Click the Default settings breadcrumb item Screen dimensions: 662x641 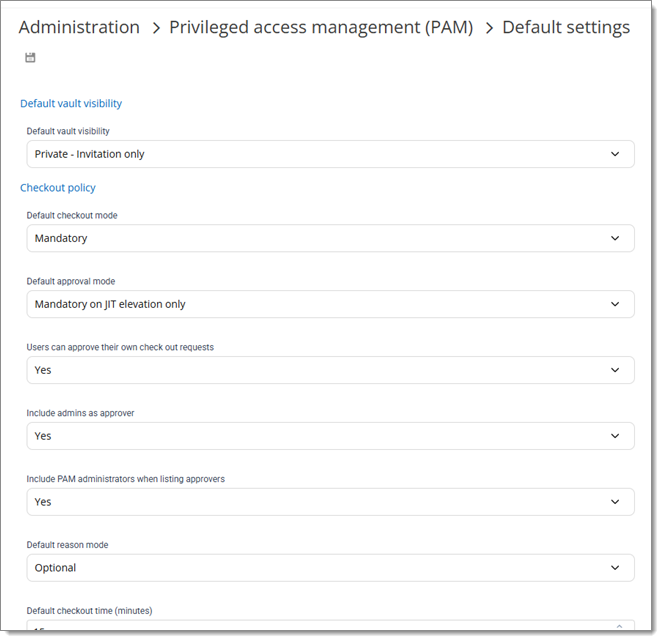(566, 27)
